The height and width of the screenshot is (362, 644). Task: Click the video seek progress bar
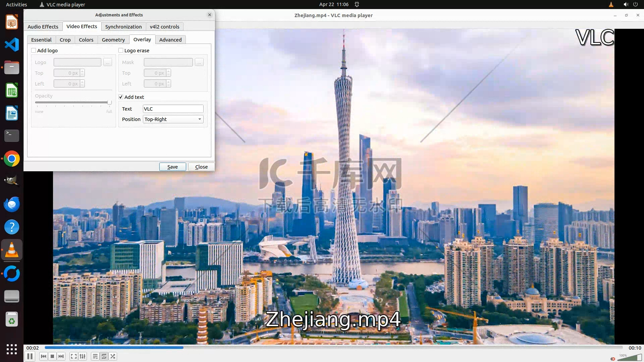[333, 348]
